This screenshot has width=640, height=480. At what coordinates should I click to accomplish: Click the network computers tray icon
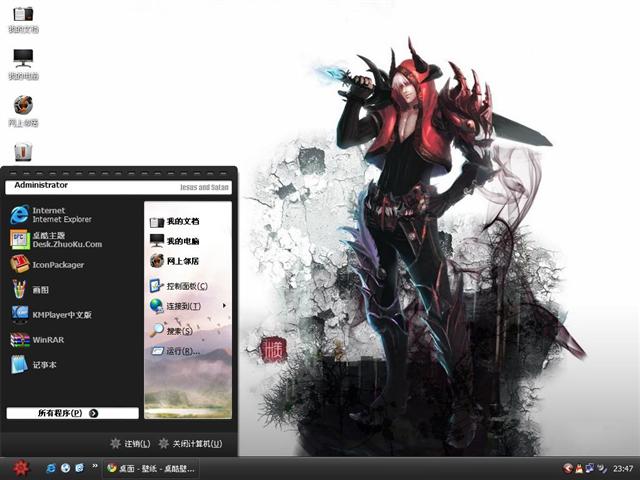pyautogui.click(x=590, y=469)
